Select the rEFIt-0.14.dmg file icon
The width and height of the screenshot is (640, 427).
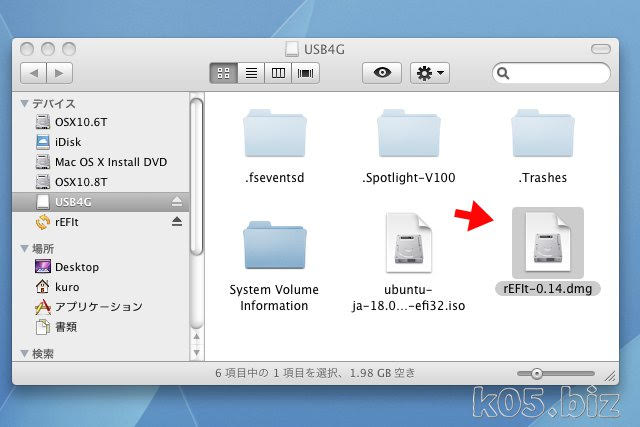click(548, 243)
